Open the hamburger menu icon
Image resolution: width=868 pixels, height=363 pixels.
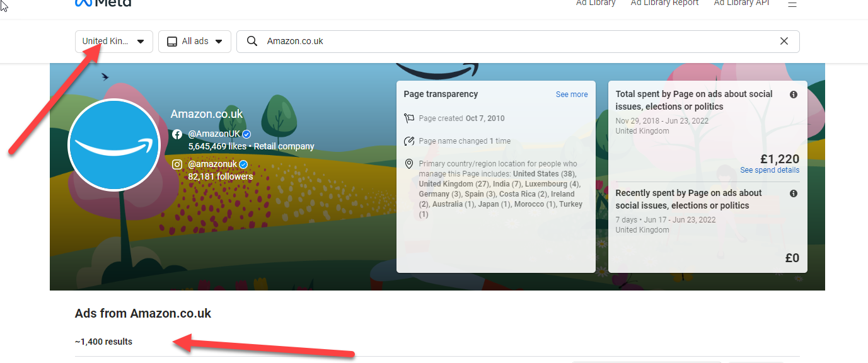[x=792, y=4]
